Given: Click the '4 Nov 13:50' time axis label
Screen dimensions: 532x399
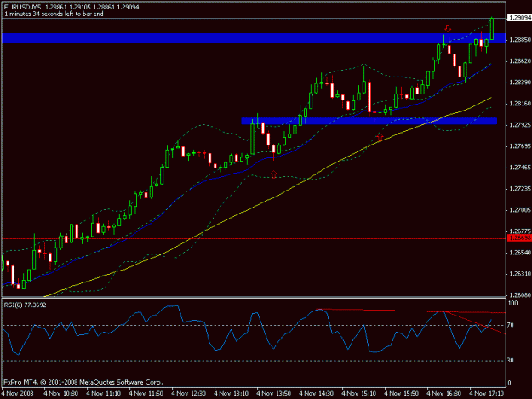Looking at the screenshot, I should 273,394.
